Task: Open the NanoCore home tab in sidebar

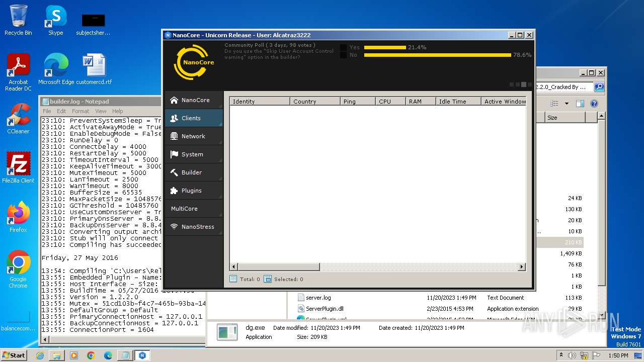Action: pyautogui.click(x=194, y=100)
